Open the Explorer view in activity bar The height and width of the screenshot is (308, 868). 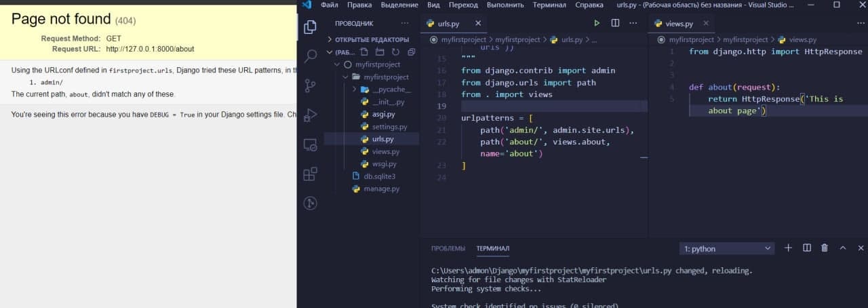[311, 26]
